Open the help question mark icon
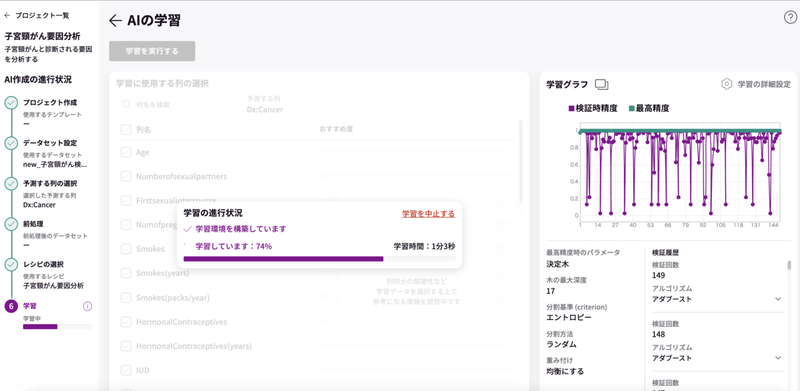This screenshot has height=391, width=800. coord(789,17)
